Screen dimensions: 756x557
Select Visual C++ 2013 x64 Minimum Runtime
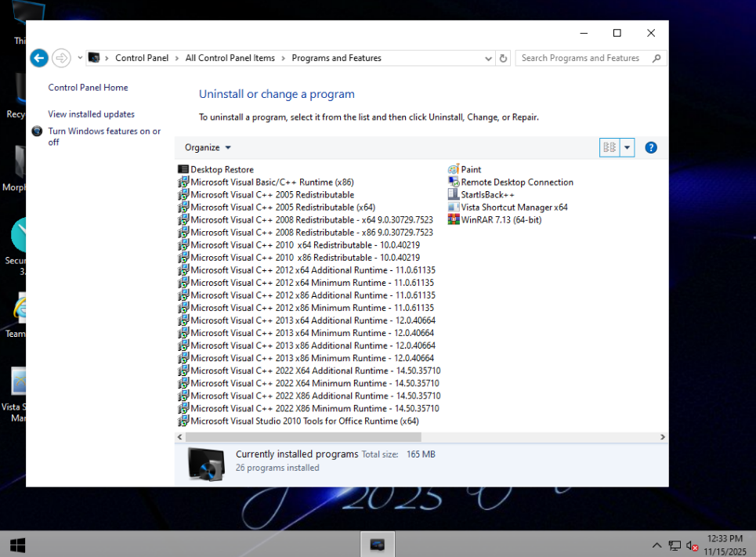tap(306, 333)
